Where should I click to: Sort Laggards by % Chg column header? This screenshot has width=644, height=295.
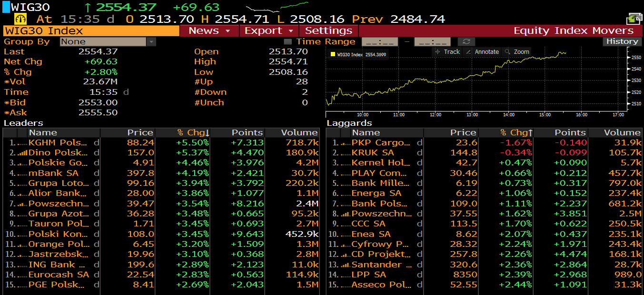point(516,132)
